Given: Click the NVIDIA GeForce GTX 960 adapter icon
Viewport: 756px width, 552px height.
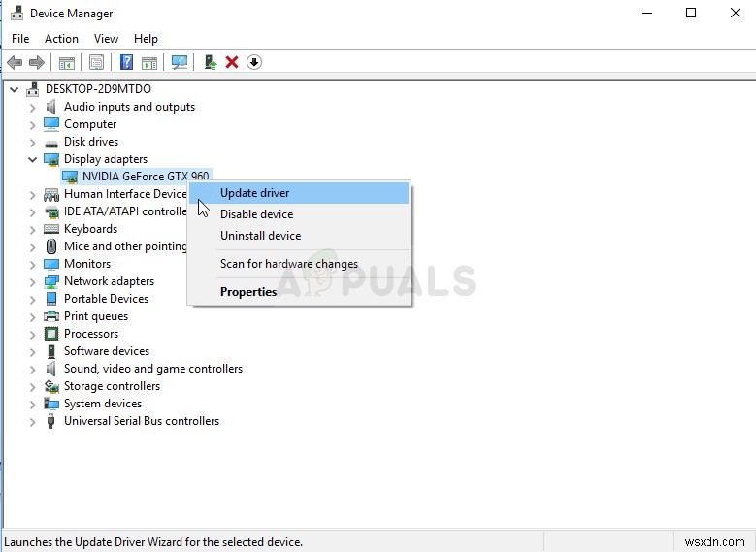Looking at the screenshot, I should [x=70, y=177].
